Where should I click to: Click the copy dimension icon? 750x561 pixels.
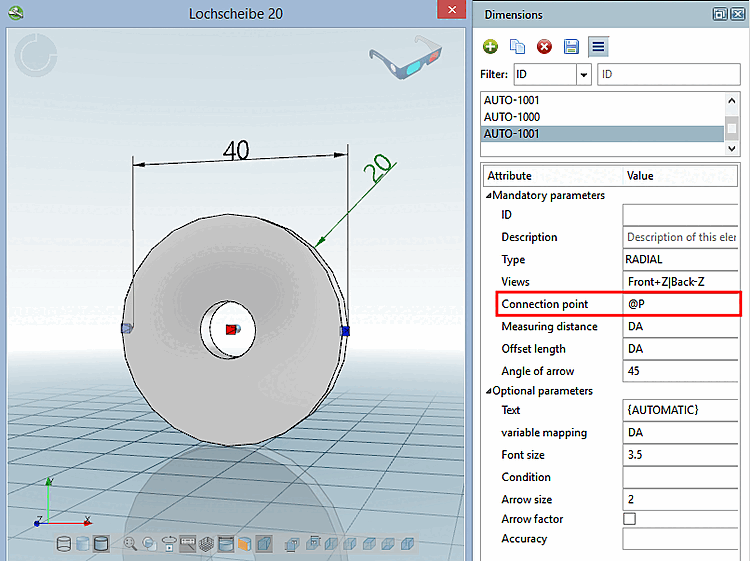517,47
